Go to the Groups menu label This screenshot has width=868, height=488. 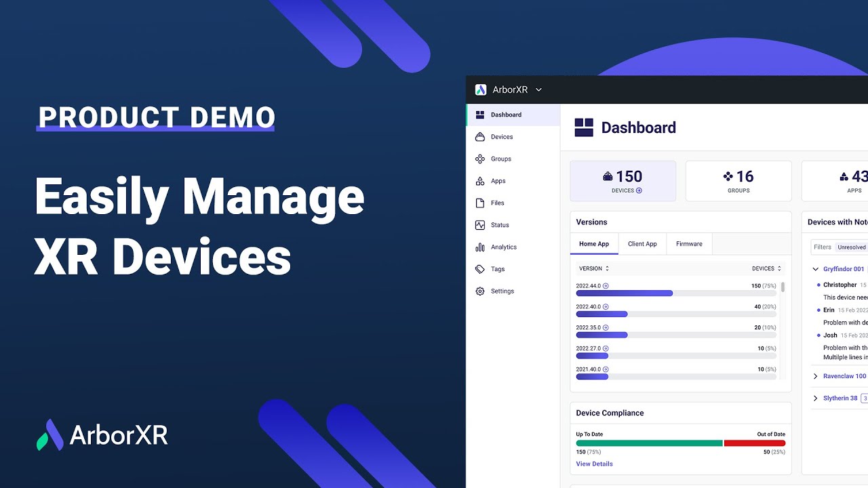[501, 159]
